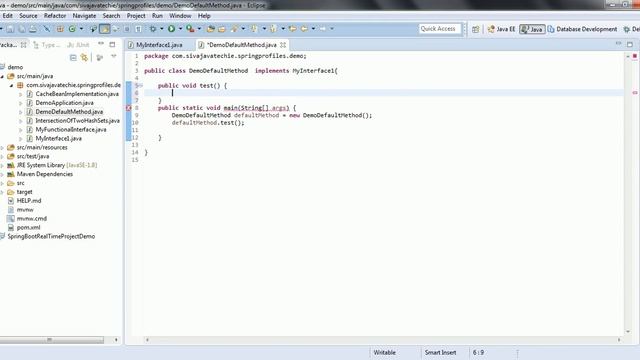Close the DemoDefaultMethod.java editor tab
The width and height of the screenshot is (640, 360).
point(283,45)
